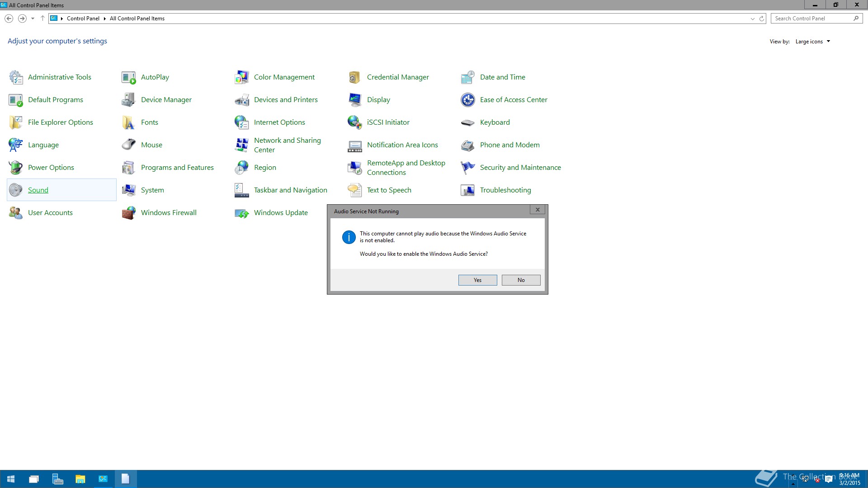
Task: Close the Audio Service Not Running dialog
Action: coord(538,210)
